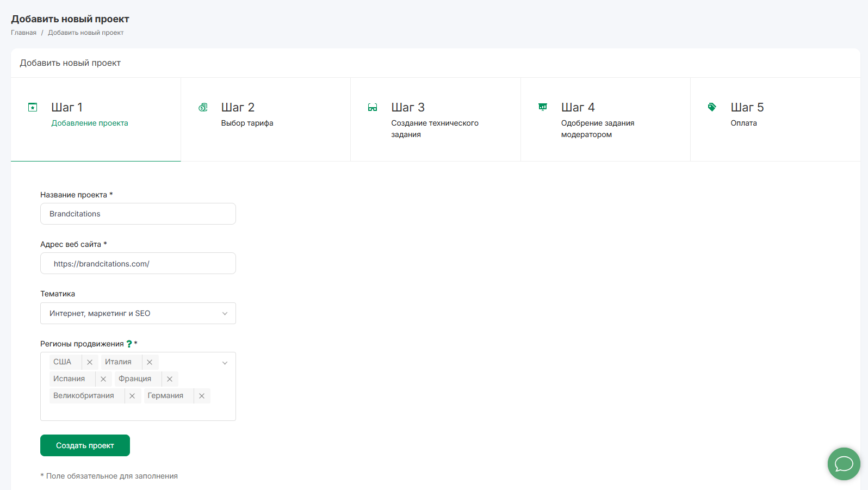868x490 pixels.
Task: Remove the Испания region tag
Action: (103, 379)
